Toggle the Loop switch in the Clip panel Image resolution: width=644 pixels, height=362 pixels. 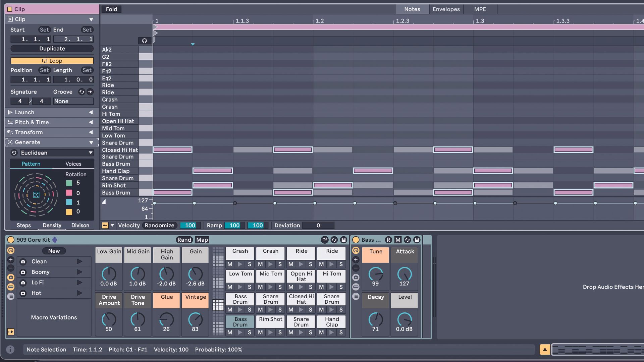click(x=52, y=61)
